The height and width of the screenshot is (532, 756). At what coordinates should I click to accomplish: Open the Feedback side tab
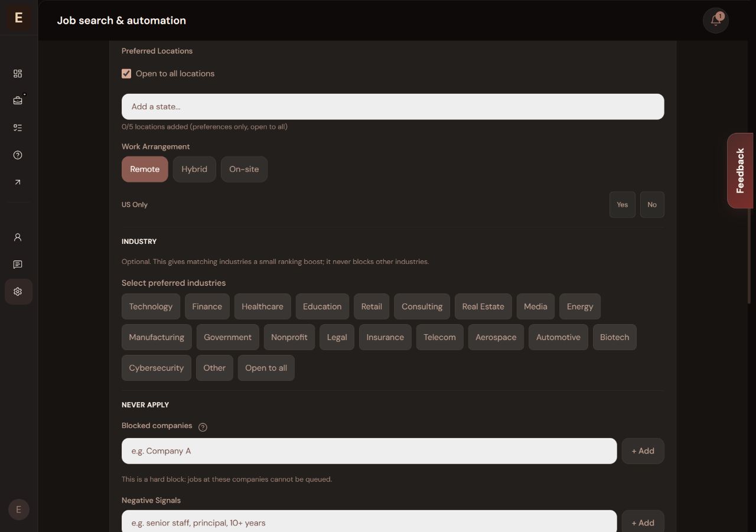(x=740, y=171)
